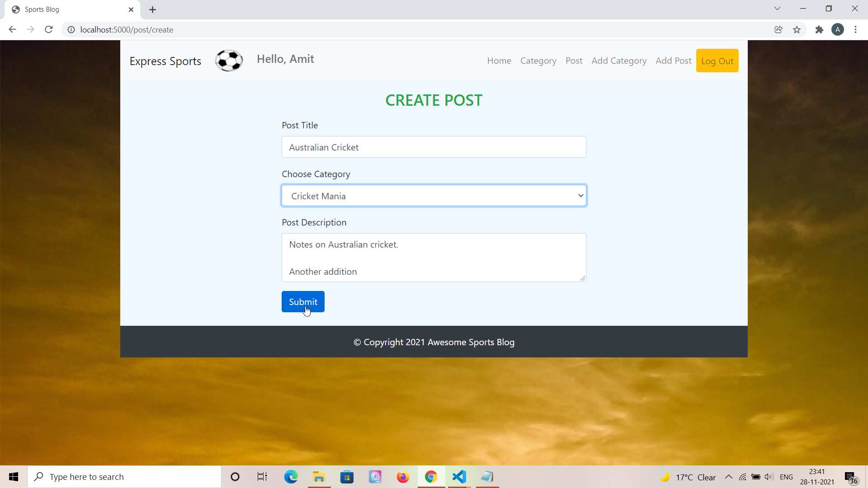The width and height of the screenshot is (868, 488).
Task: Focus the Post Title input field
Action: click(434, 147)
